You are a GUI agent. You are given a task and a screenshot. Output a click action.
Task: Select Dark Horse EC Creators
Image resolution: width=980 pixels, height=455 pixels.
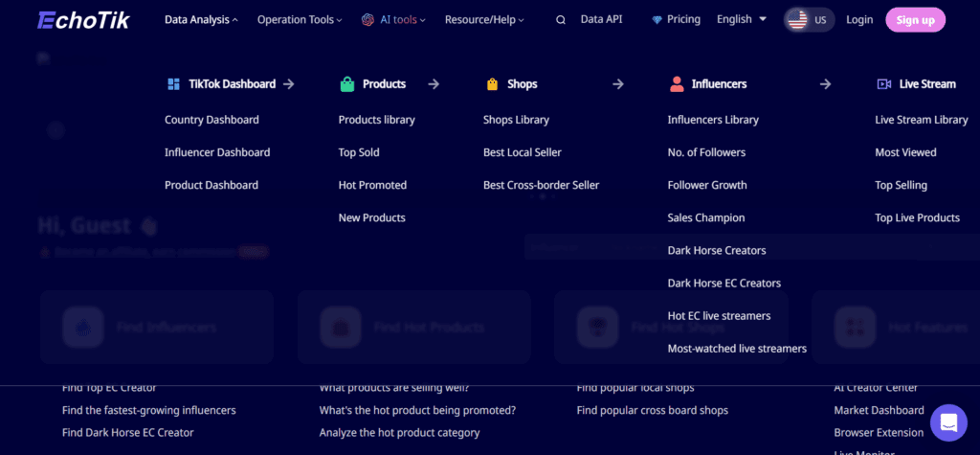pos(724,283)
